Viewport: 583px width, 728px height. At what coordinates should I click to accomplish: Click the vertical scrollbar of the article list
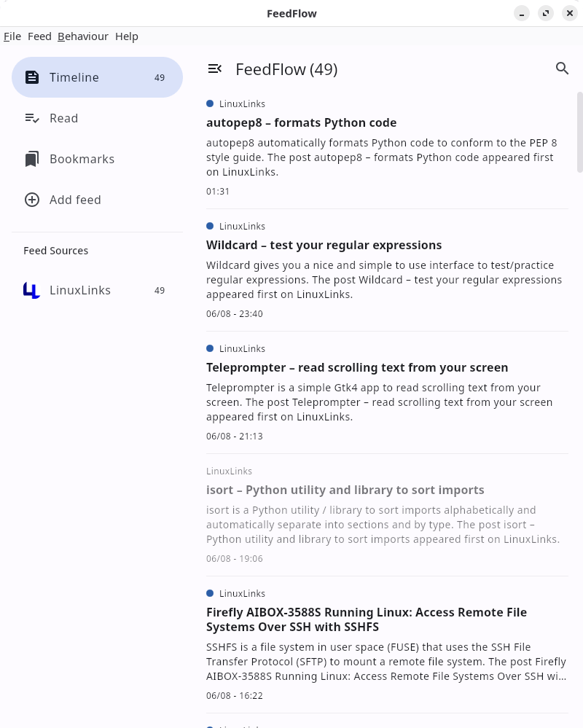pyautogui.click(x=579, y=133)
